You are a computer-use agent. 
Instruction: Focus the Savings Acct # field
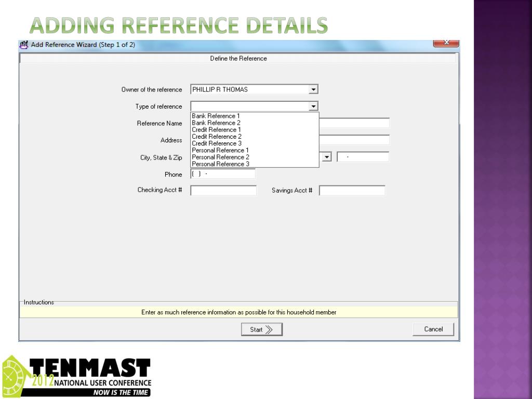[352, 190]
